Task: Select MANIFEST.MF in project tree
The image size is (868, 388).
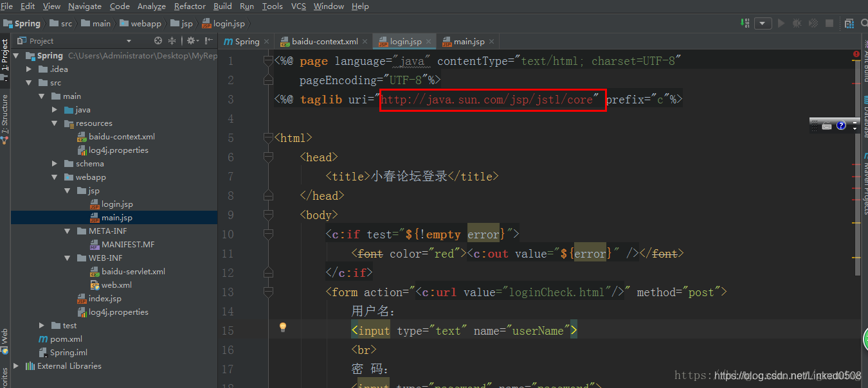Action: (127, 245)
